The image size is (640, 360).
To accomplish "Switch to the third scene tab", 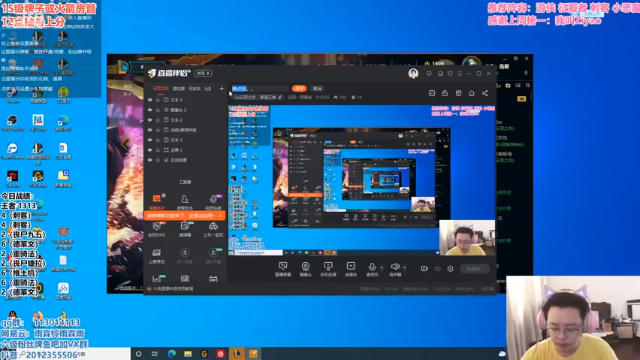I will tap(194, 88).
